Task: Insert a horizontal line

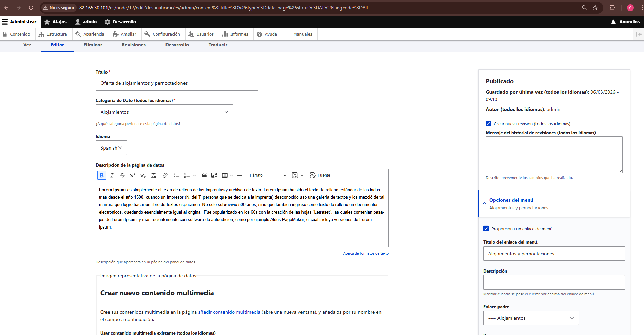Action: coord(240,175)
